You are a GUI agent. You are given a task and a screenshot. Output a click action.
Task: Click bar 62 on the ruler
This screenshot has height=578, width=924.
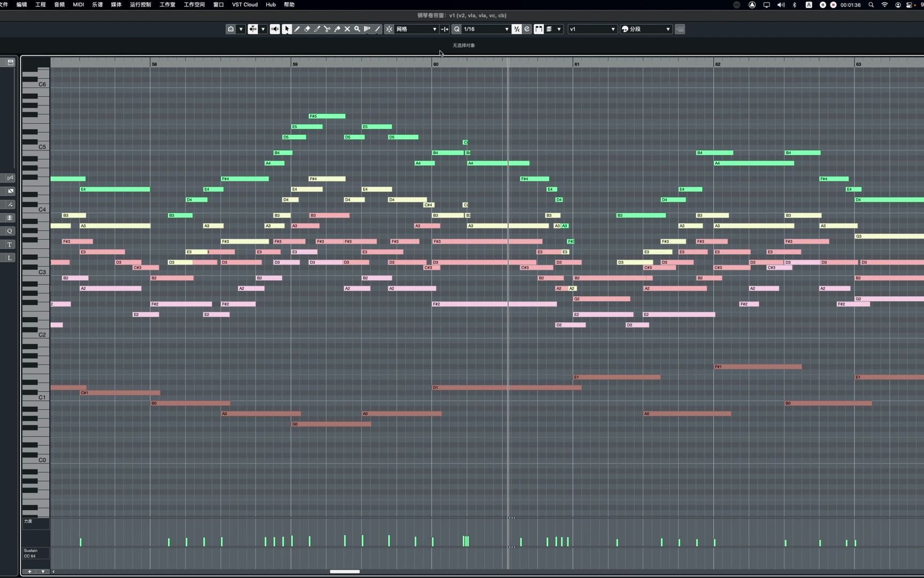pyautogui.click(x=718, y=64)
